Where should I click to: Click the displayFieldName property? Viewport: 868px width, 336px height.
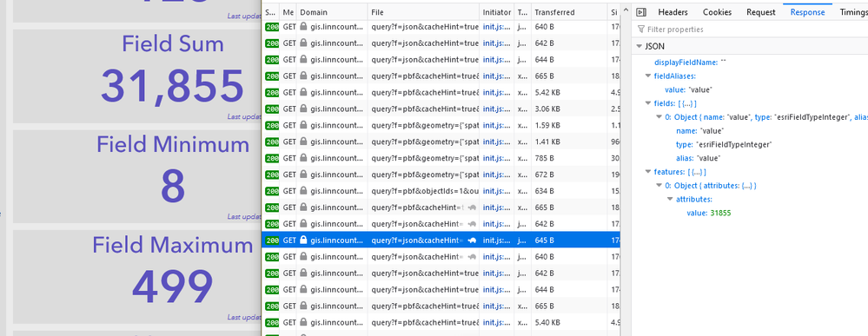tap(690, 62)
